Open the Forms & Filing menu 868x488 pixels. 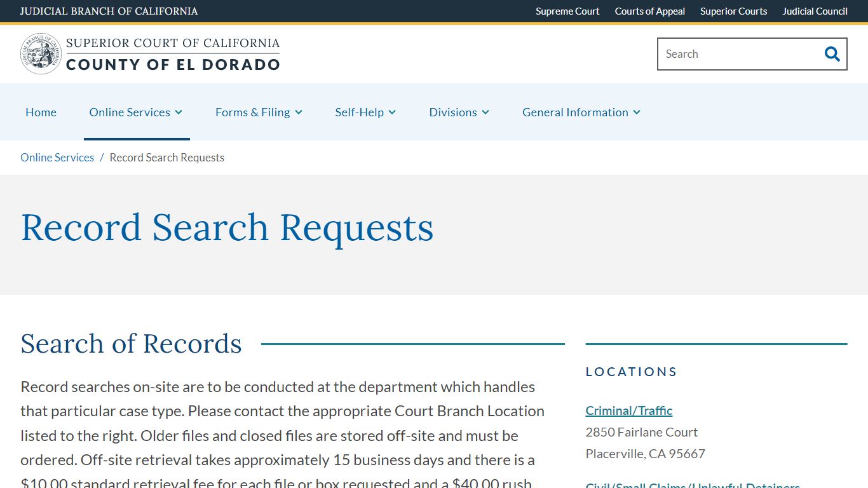point(252,112)
